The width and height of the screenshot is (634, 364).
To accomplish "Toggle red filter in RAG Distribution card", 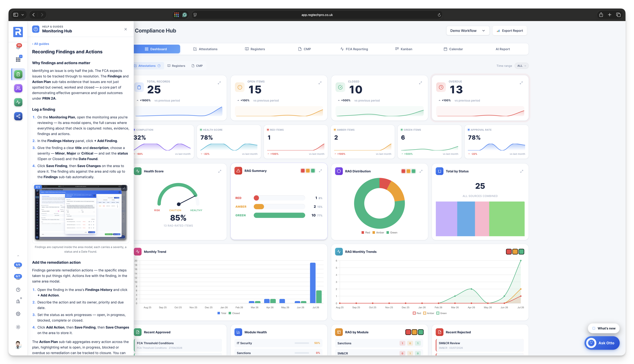I will (403, 171).
